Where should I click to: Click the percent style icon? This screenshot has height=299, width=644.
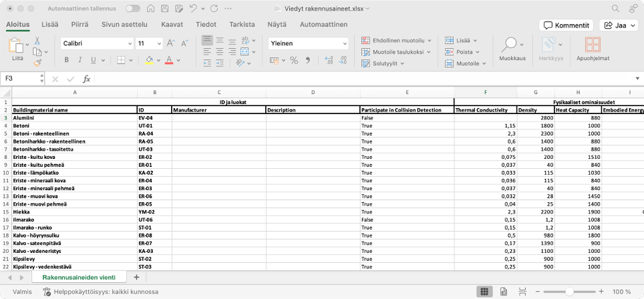coord(293,60)
